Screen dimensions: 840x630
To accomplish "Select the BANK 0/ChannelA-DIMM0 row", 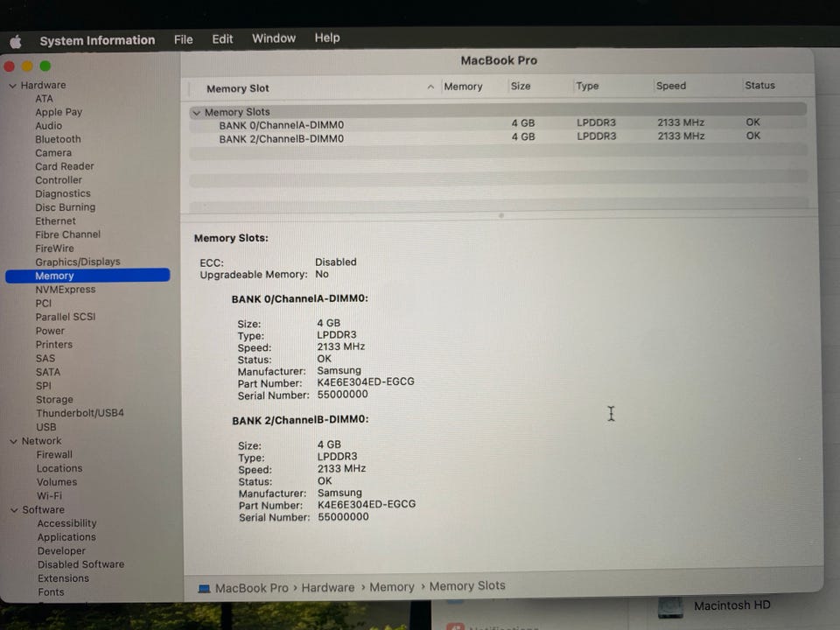I will pos(498,124).
